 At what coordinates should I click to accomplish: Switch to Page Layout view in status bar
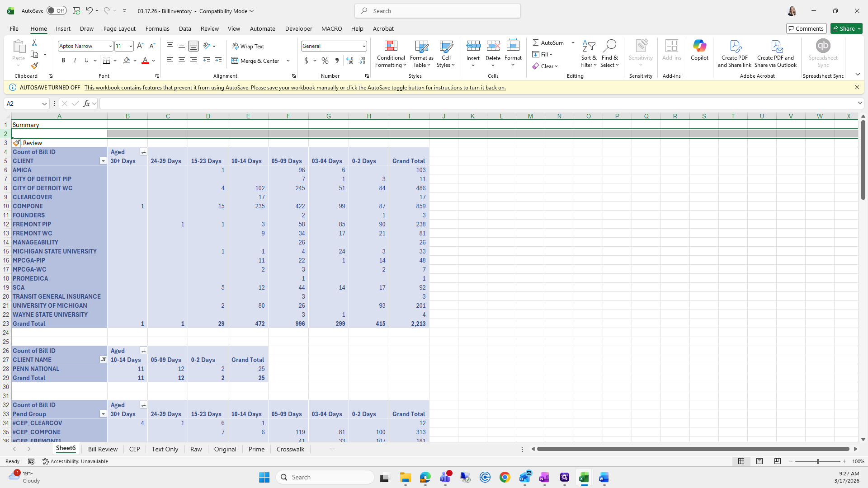click(x=759, y=461)
